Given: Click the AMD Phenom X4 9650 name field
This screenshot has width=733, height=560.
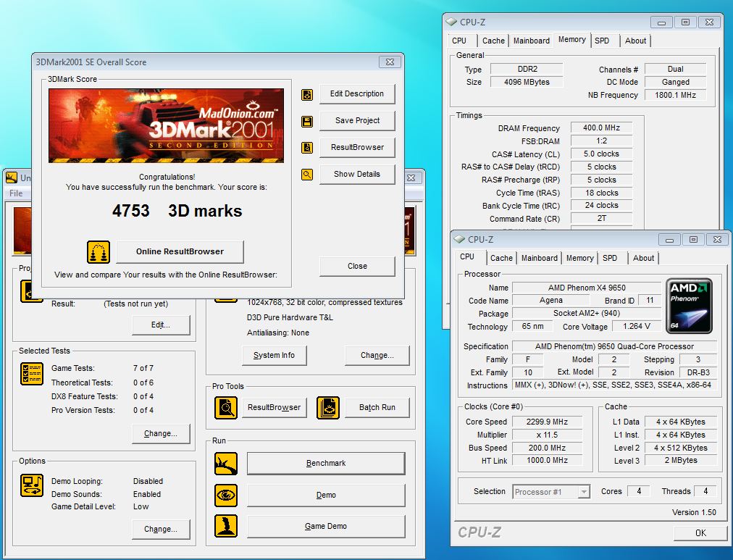Looking at the screenshot, I should tap(587, 288).
